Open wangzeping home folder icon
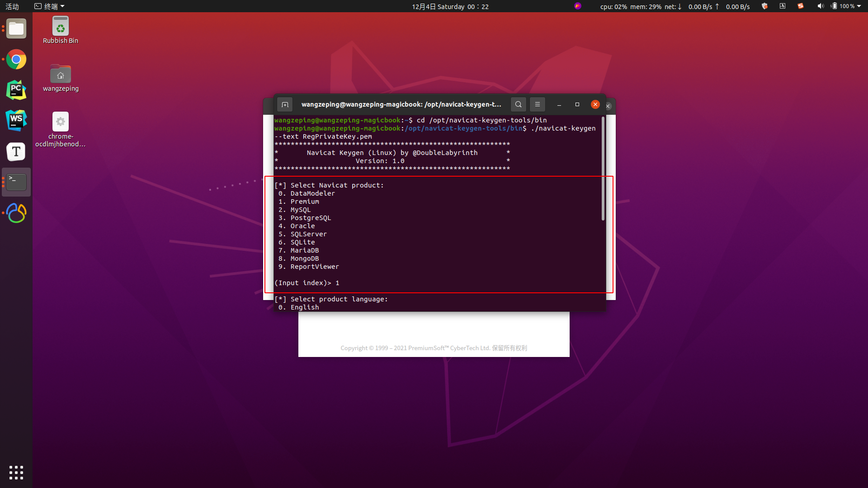Viewport: 868px width, 488px height. [61, 79]
